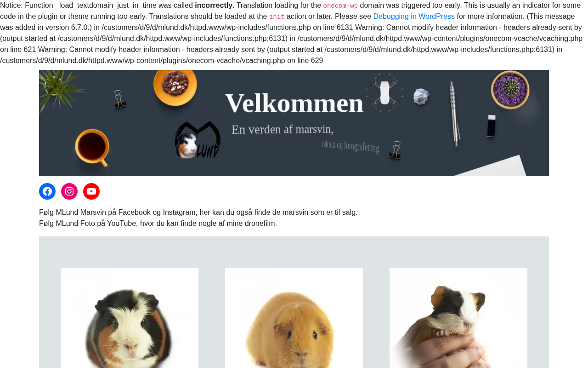Click the MLund guinea pig logo in banner
The height and width of the screenshot is (368, 588).
pyautogui.click(x=198, y=140)
